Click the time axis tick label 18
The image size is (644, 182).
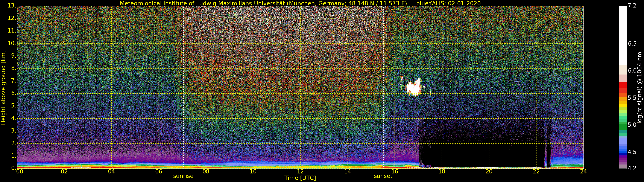442,172
